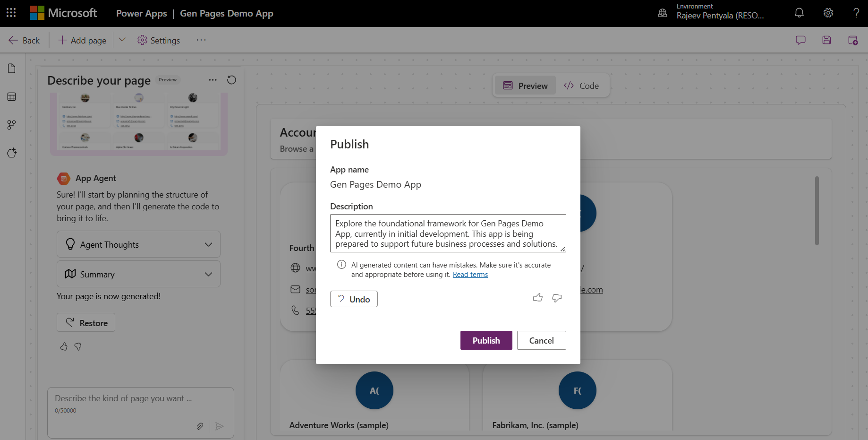This screenshot has width=868, height=440.
Task: Click the Publish button in the dialog
Action: click(x=486, y=340)
